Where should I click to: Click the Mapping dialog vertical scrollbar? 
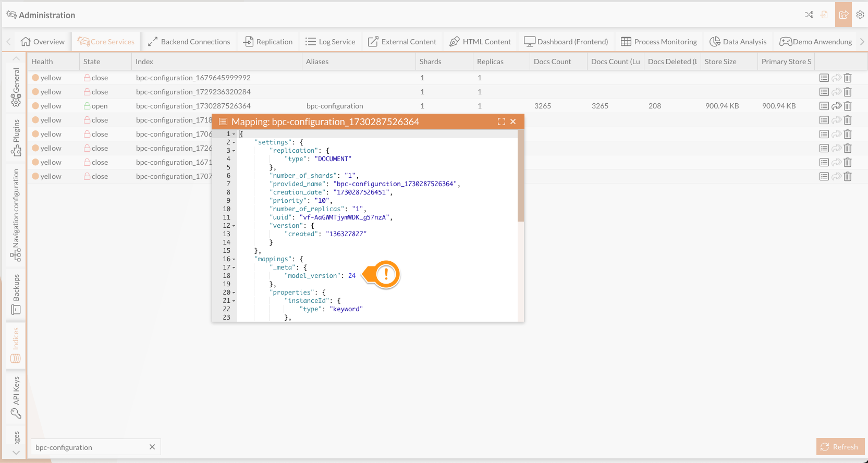click(521, 176)
